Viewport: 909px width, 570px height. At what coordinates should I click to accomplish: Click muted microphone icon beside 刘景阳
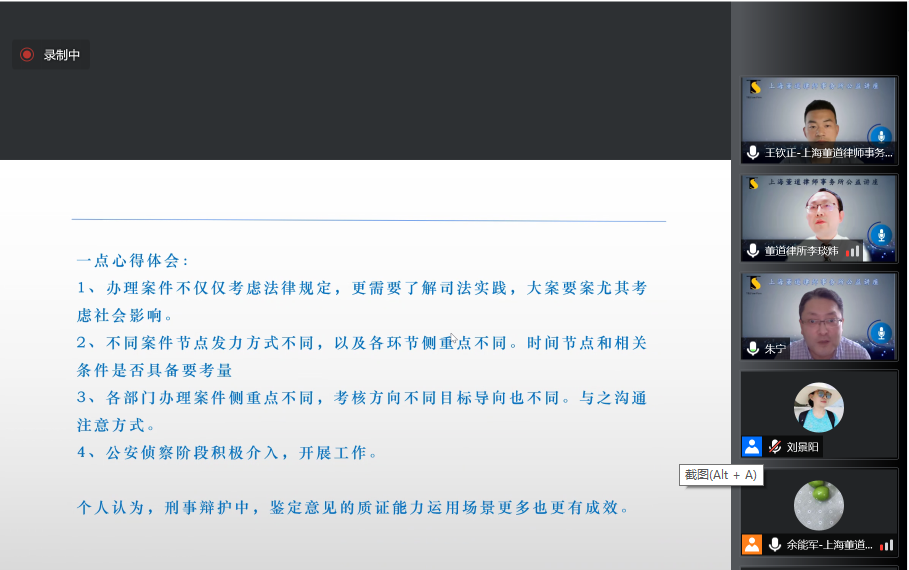pyautogui.click(x=775, y=446)
